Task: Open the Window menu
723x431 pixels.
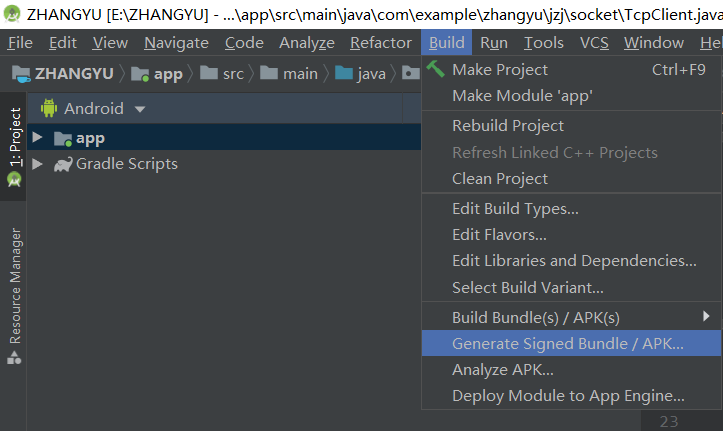Action: tap(654, 43)
